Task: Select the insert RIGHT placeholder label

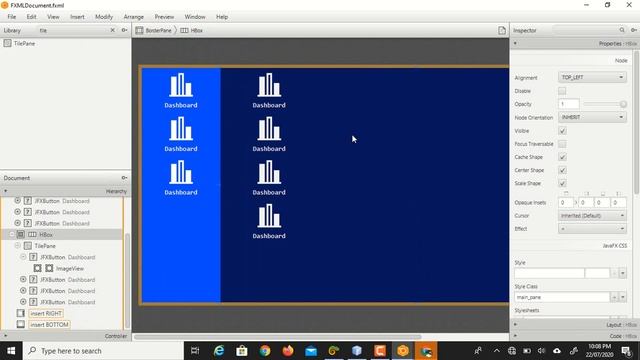Action: point(46,313)
